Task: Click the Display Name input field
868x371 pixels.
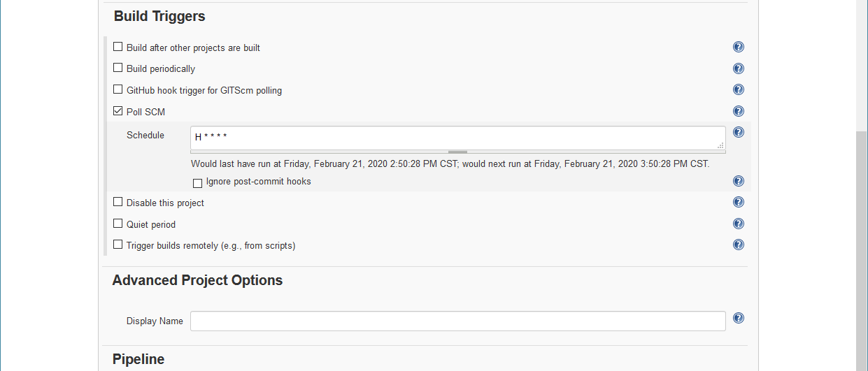Action: click(457, 321)
